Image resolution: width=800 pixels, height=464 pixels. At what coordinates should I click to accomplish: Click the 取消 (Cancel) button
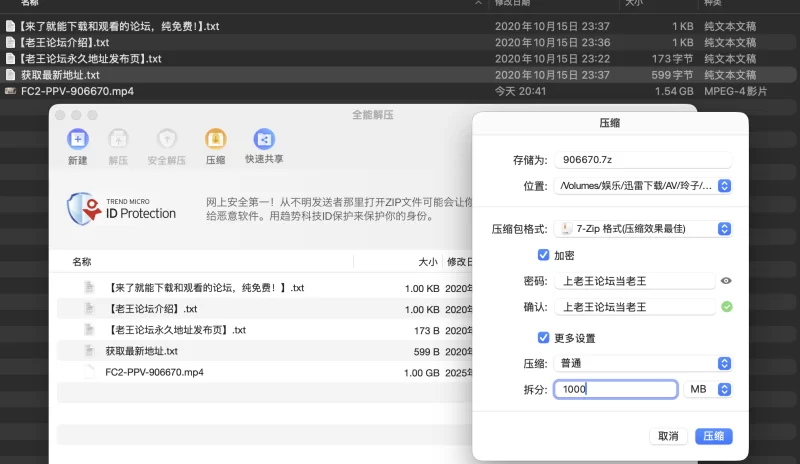coord(667,436)
